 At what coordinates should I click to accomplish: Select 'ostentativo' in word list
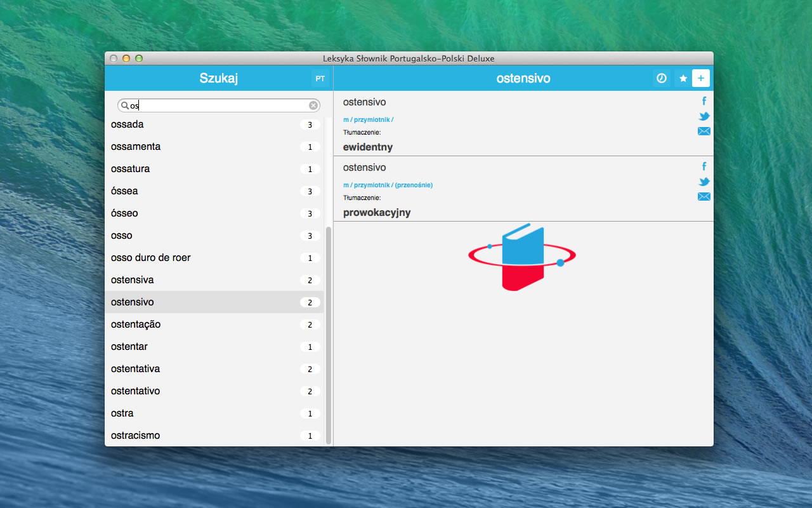tap(214, 391)
